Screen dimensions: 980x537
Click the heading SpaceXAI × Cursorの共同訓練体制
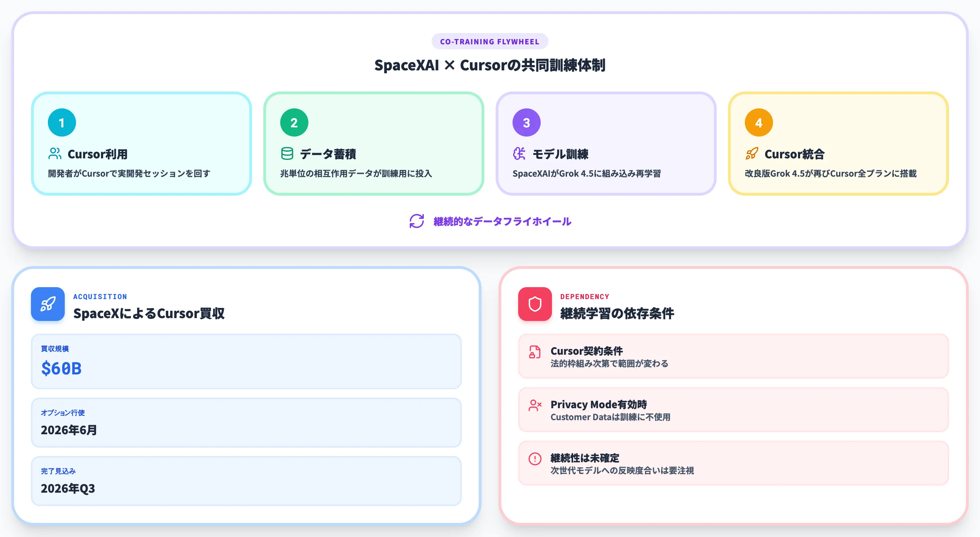point(490,65)
